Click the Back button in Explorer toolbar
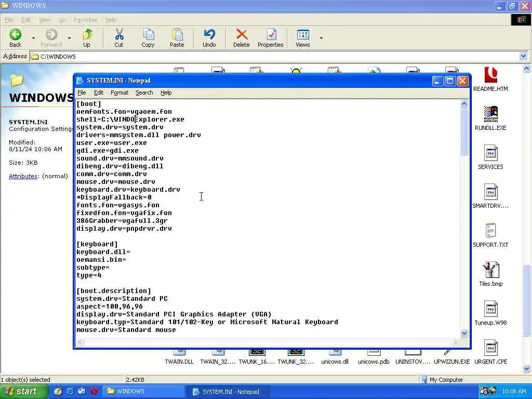Screen dimensions: 532x399 (15, 37)
